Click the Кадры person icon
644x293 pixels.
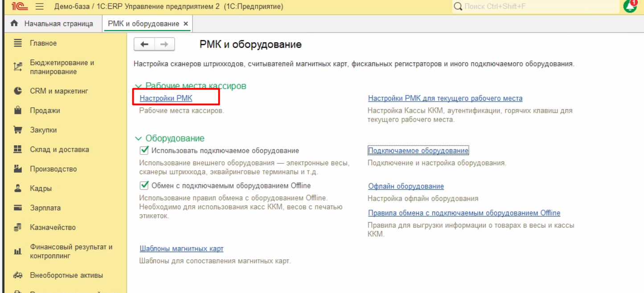pyautogui.click(x=18, y=188)
